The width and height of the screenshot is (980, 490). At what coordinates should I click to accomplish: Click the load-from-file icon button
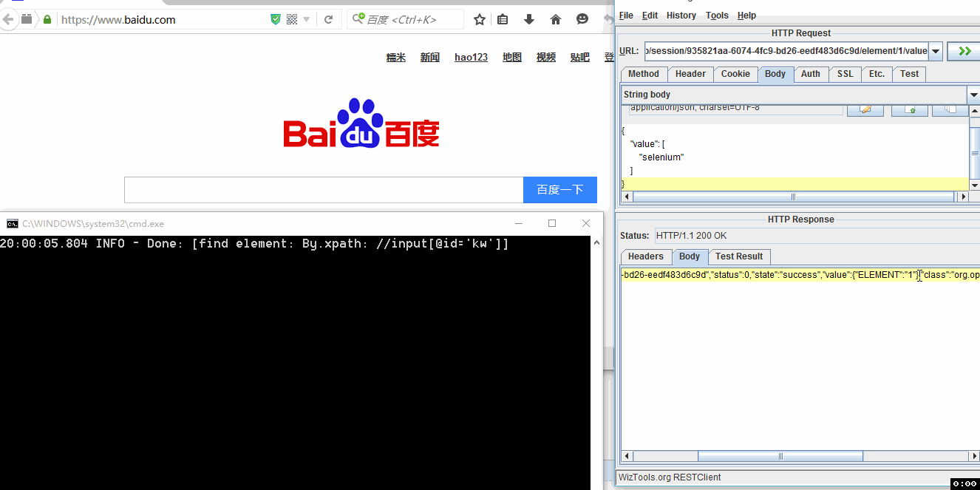coord(910,109)
